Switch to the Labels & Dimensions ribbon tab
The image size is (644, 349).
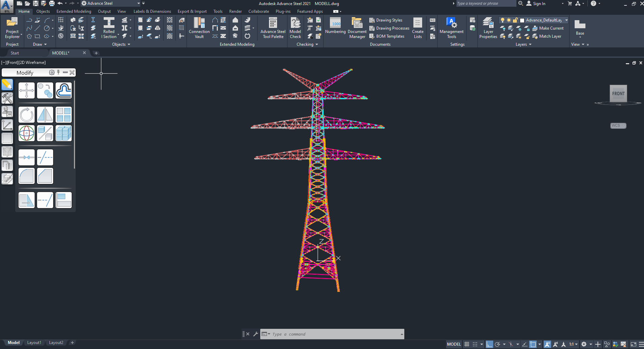[152, 11]
